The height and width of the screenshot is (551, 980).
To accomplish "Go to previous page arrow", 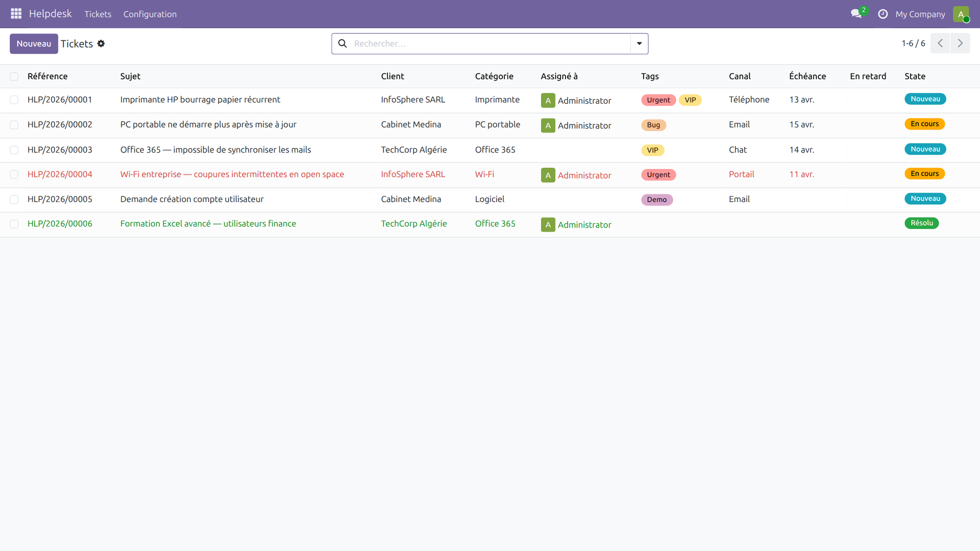I will coord(940,43).
